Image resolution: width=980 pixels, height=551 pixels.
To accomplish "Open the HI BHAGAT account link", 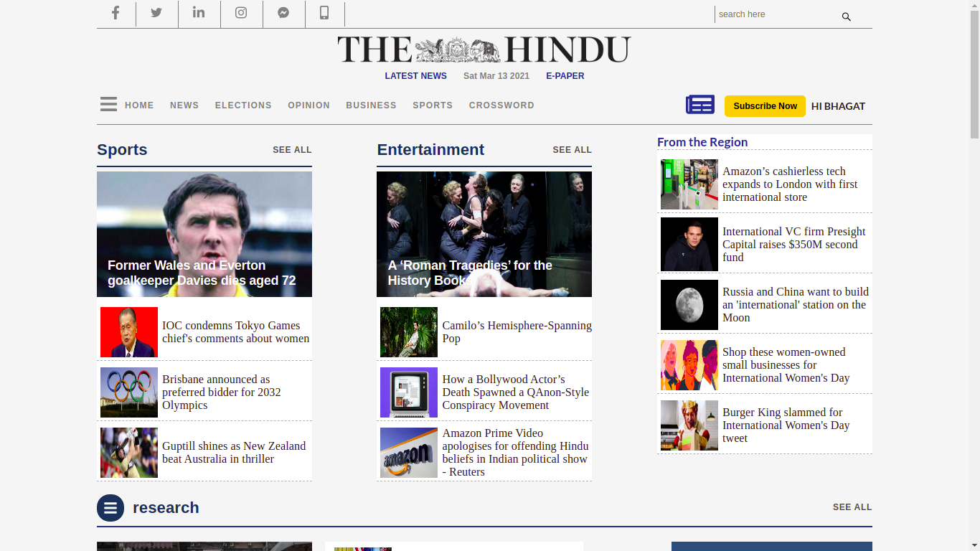I will point(838,106).
